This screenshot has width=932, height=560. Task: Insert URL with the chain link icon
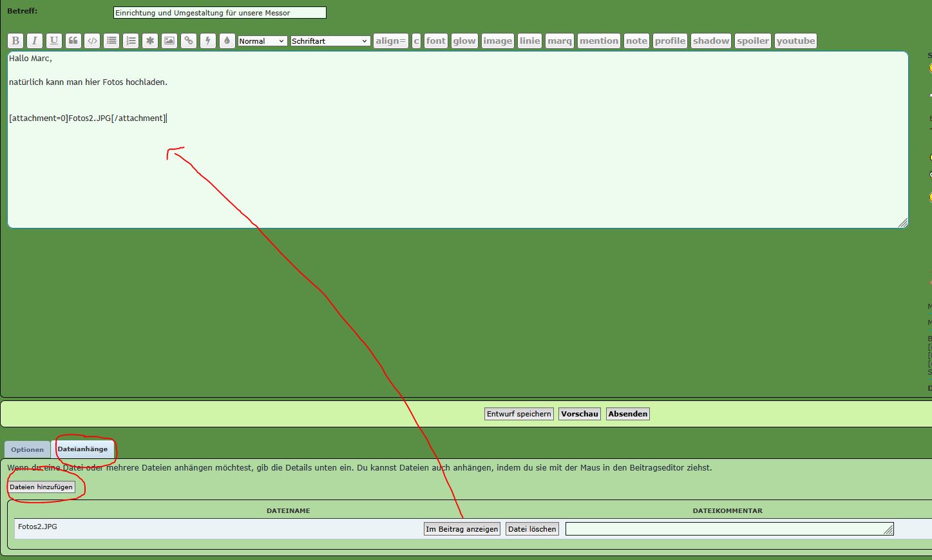click(x=188, y=41)
